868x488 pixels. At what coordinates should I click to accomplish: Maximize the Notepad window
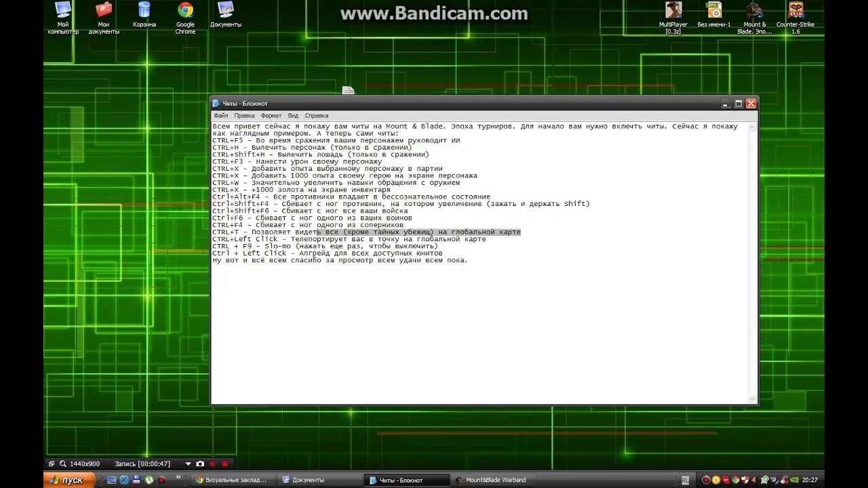[x=738, y=104]
